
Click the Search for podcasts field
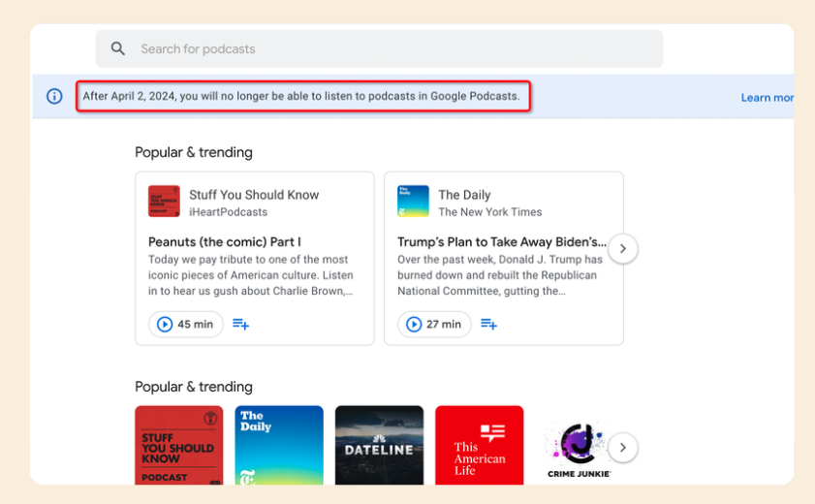tap(379, 48)
